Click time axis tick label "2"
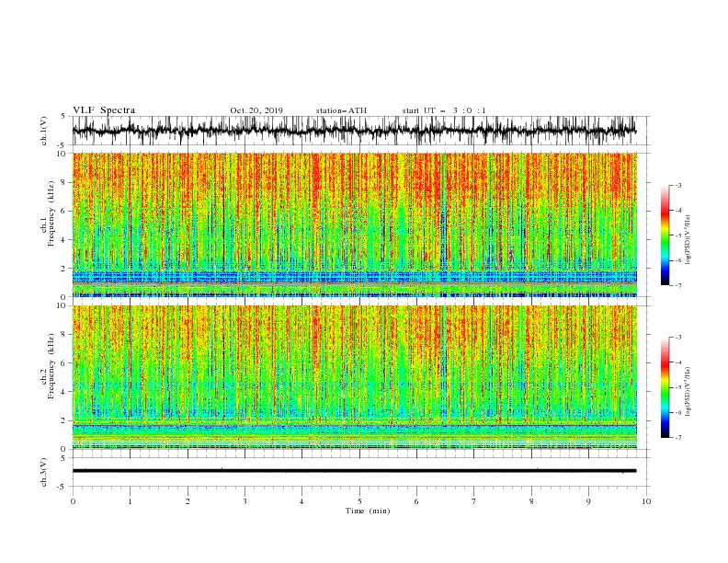This screenshot has width=728, height=563. tap(188, 501)
